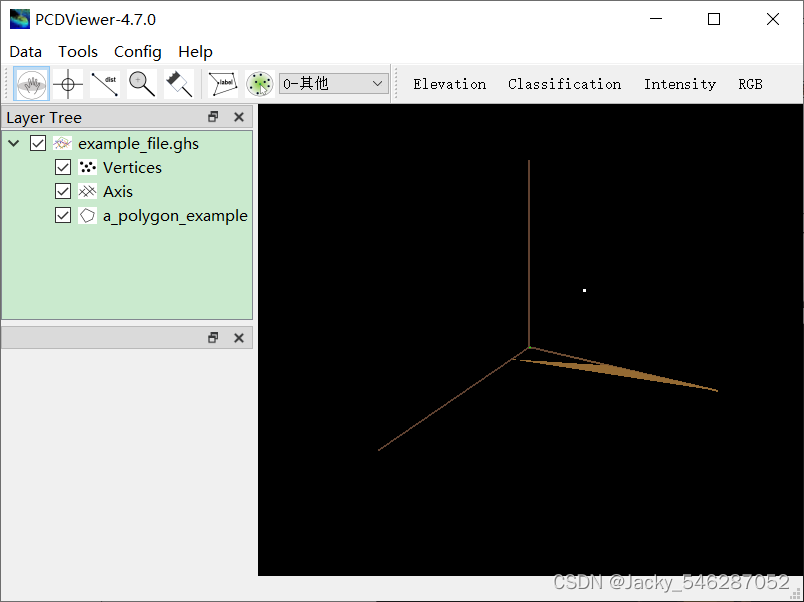Screen dimensions: 804x602
Task: Toggle the a_polygon_example checkbox
Action: 63,215
